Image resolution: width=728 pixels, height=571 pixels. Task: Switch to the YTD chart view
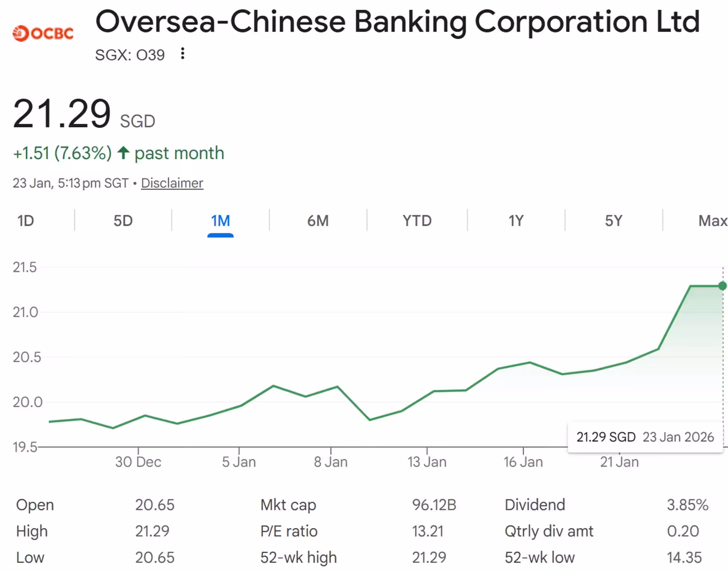pyautogui.click(x=417, y=221)
